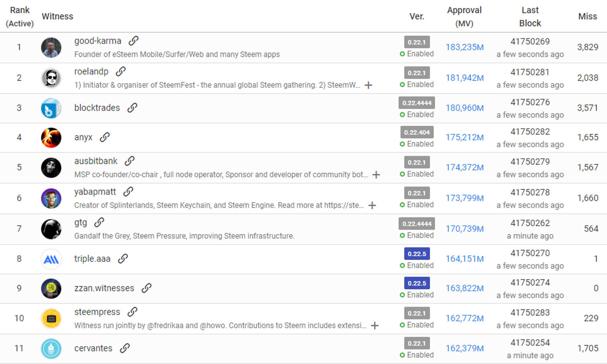Open cervantes approval 162,379M

click(x=465, y=348)
